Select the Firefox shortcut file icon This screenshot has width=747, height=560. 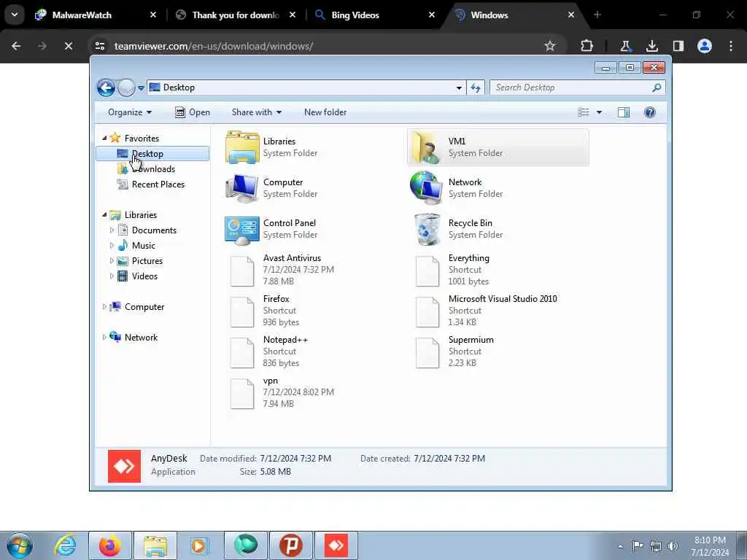pos(242,312)
